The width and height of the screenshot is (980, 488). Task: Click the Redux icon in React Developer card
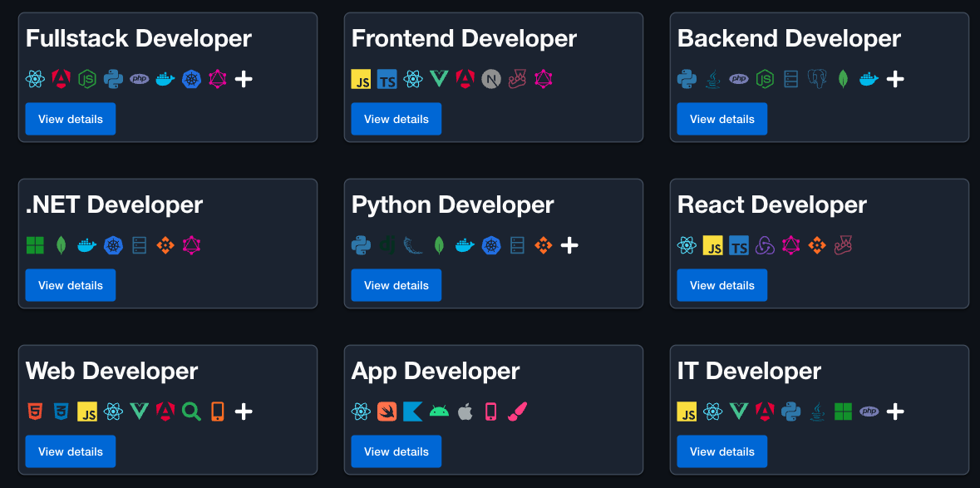pyautogui.click(x=765, y=245)
